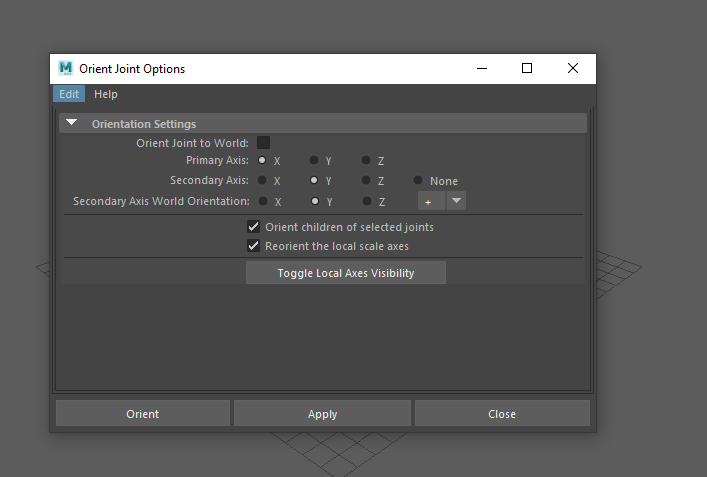
Task: Click the + sign value field
Action: click(430, 201)
